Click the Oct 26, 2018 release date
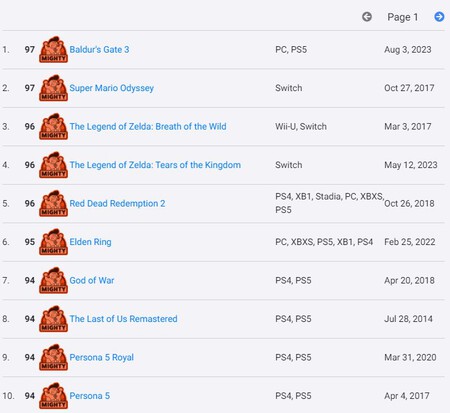This screenshot has height=413, width=450. [x=409, y=203]
